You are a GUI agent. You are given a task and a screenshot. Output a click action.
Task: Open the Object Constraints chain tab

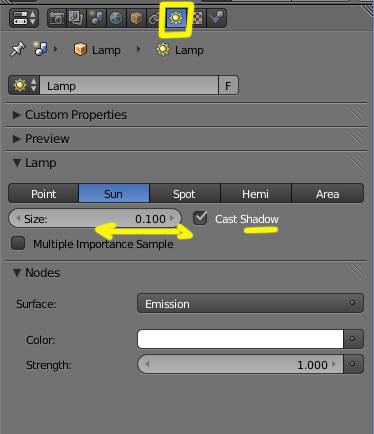(x=153, y=19)
